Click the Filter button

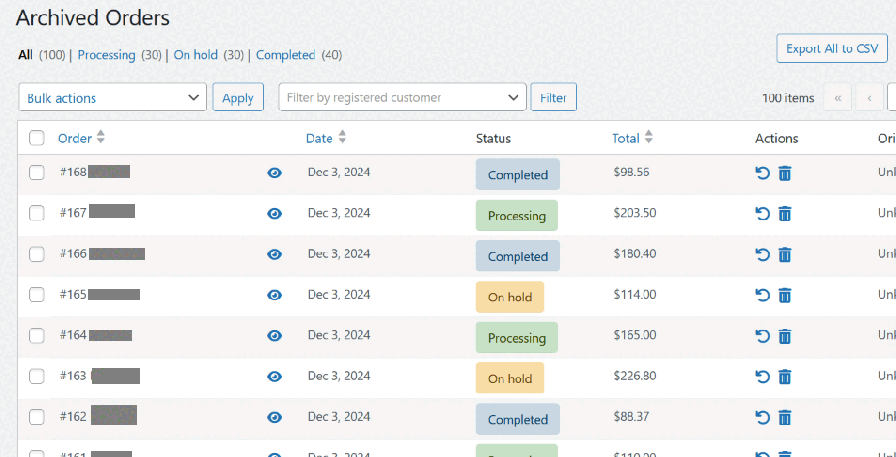[x=553, y=97]
